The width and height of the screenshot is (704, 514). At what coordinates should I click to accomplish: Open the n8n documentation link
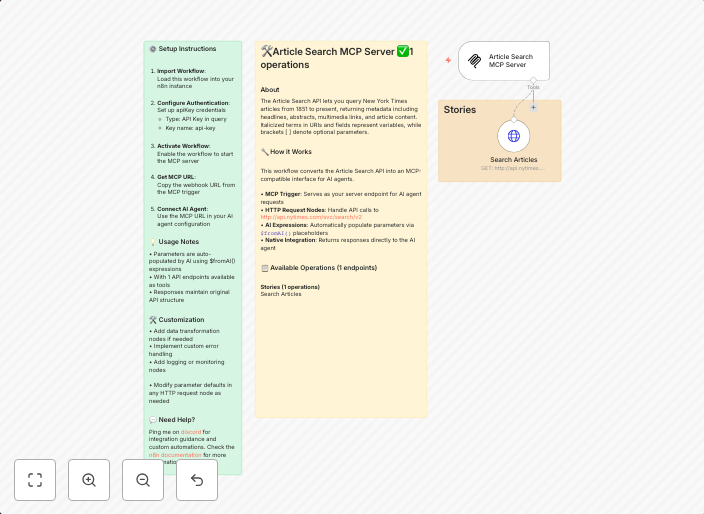click(x=175, y=455)
